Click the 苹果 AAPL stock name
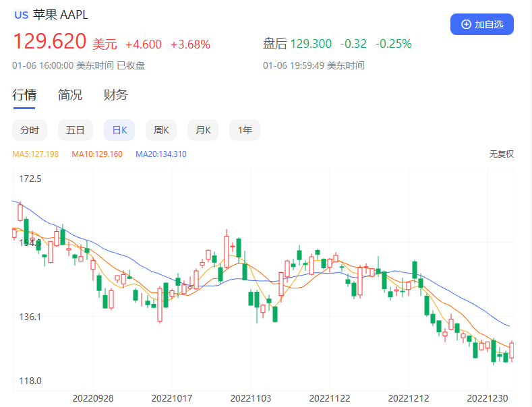 [61, 15]
